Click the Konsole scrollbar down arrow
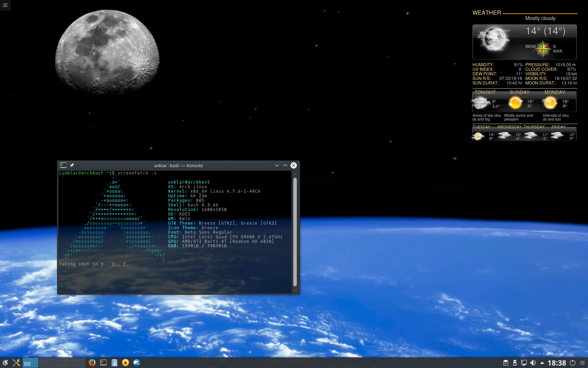588x368 pixels. pos(295,290)
